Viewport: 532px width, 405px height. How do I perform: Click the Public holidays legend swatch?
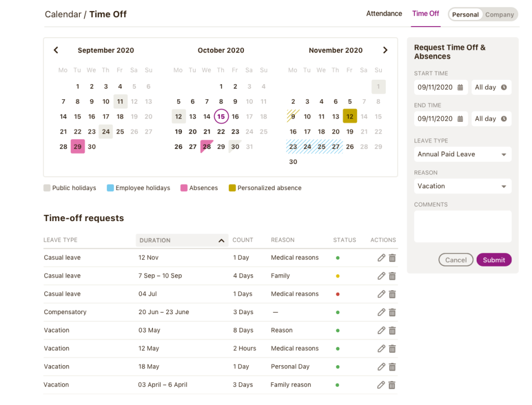tap(47, 188)
